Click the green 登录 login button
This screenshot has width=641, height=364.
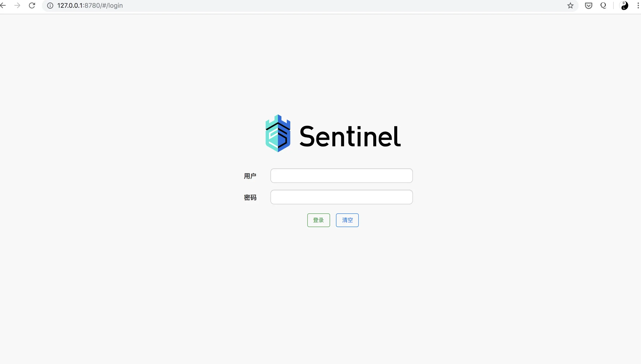(x=319, y=220)
